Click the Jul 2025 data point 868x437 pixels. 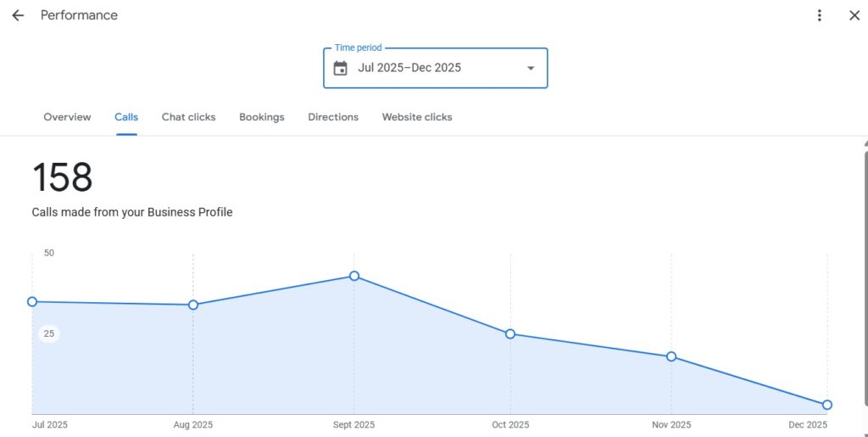[x=32, y=301]
